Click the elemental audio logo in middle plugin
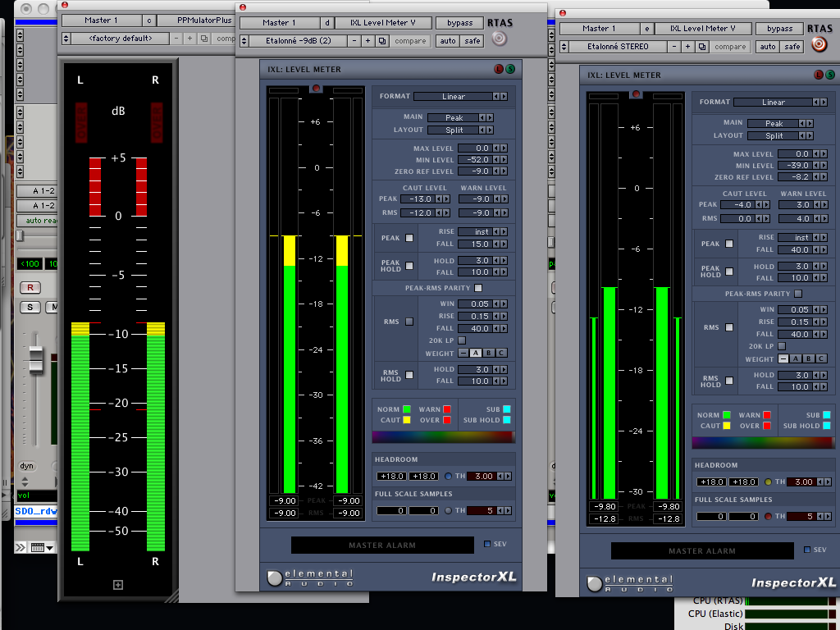 [309, 577]
